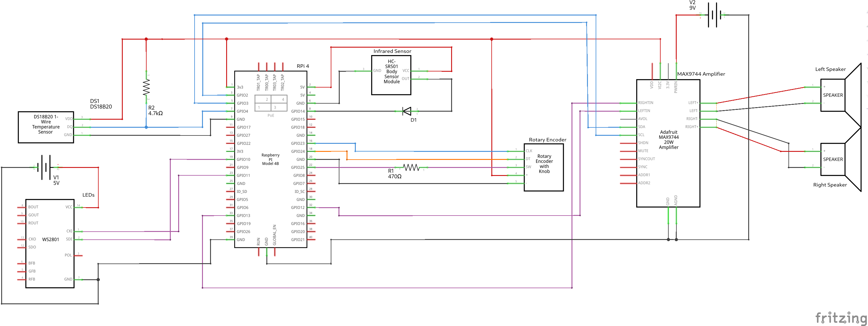
Task: Click the GPIO21 pin label
Action: click(298, 240)
